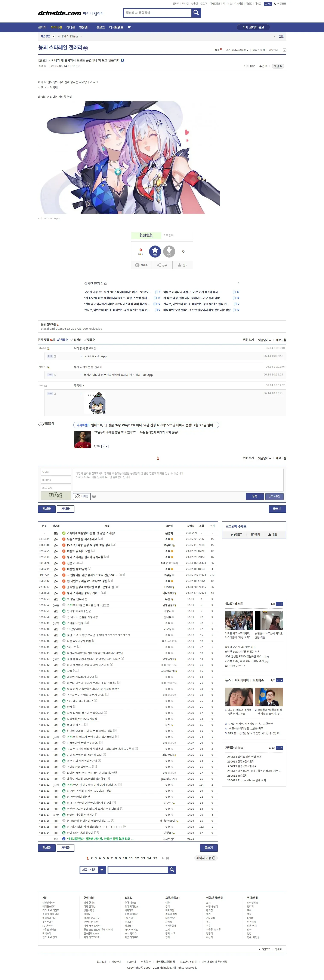This screenshot has height=980, width=324.
Task: Open page 5 in pagination
Action: tap(104, 858)
